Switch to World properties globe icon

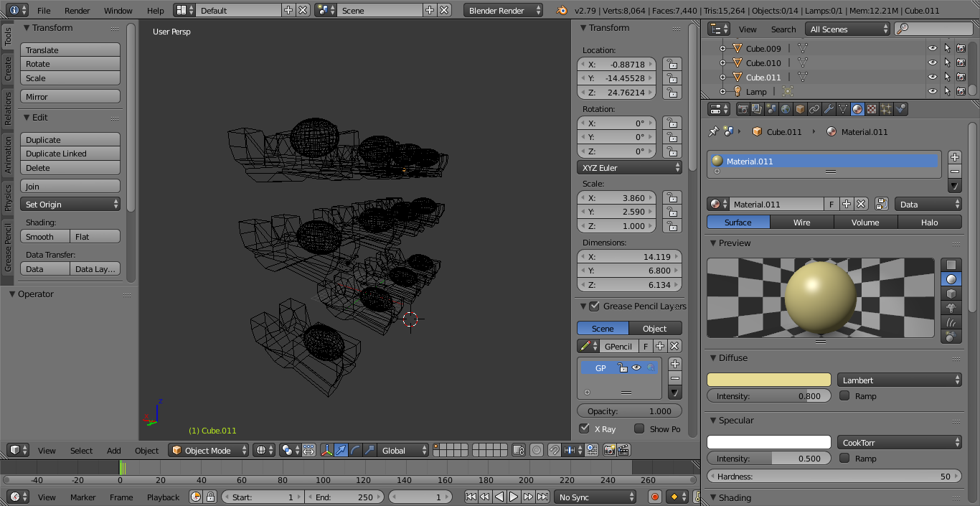tap(786, 109)
